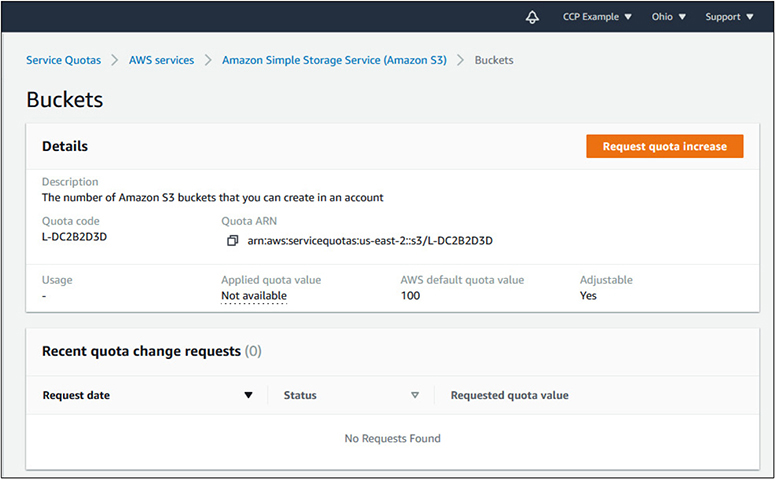Open the Support dropdown menu

(x=729, y=17)
